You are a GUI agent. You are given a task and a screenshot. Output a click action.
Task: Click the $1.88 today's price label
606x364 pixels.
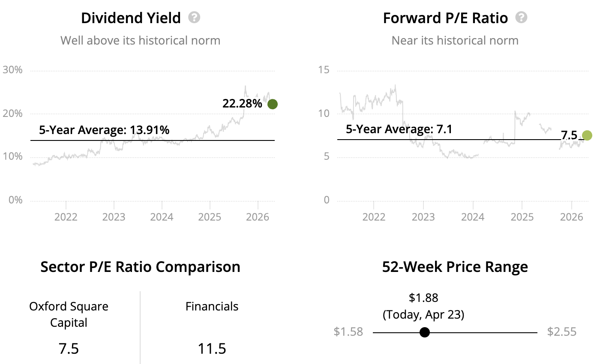point(423,298)
